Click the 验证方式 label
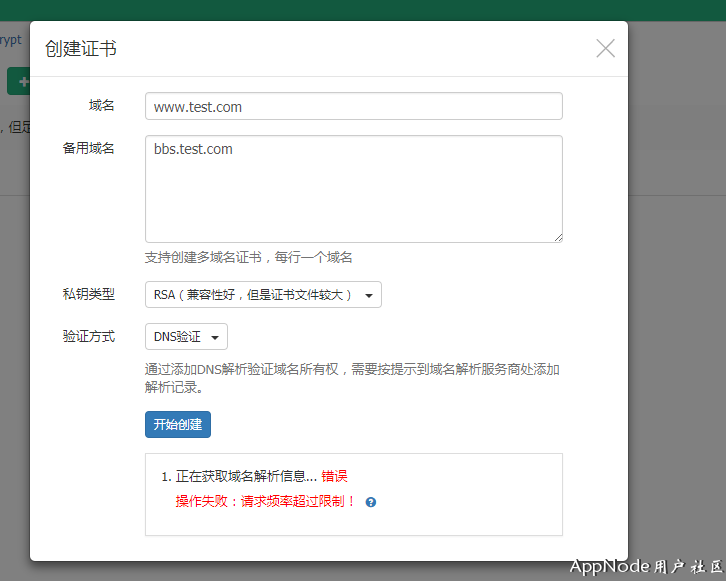726x581 pixels. [88, 336]
